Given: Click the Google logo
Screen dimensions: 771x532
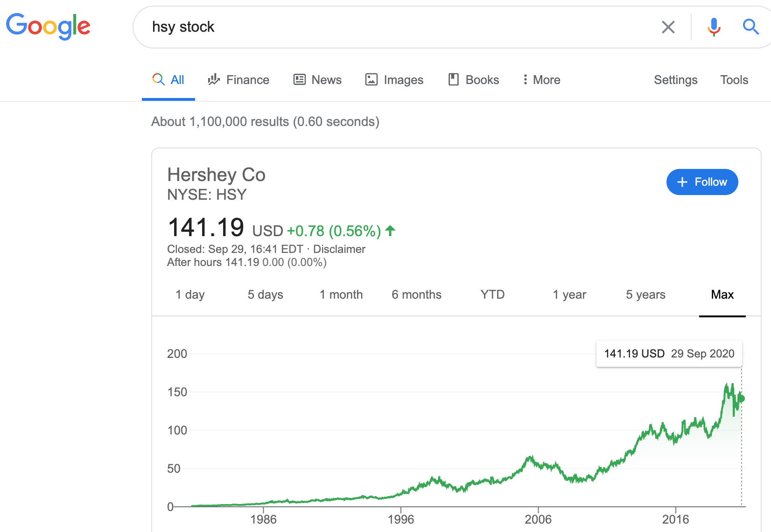Looking at the screenshot, I should 48,26.
